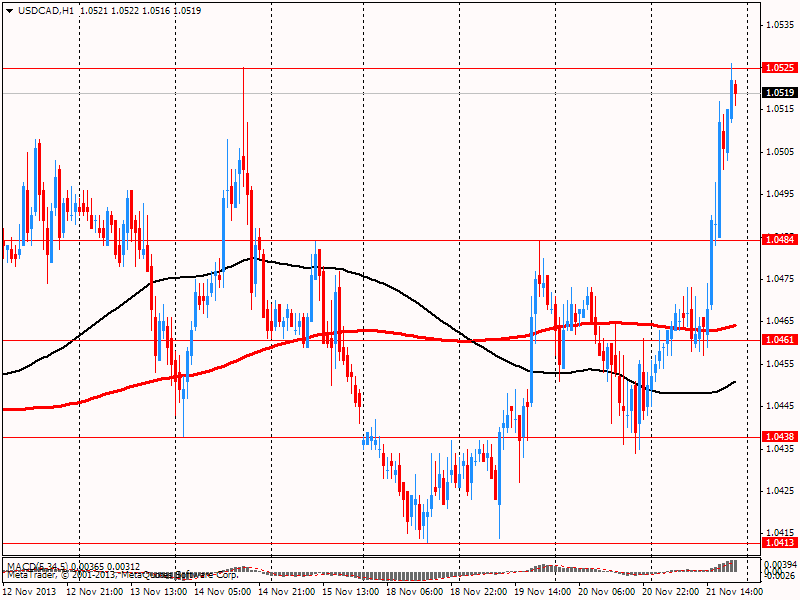Click the 15 Nov 13:00 time label
The image size is (800, 600).
[x=351, y=592]
